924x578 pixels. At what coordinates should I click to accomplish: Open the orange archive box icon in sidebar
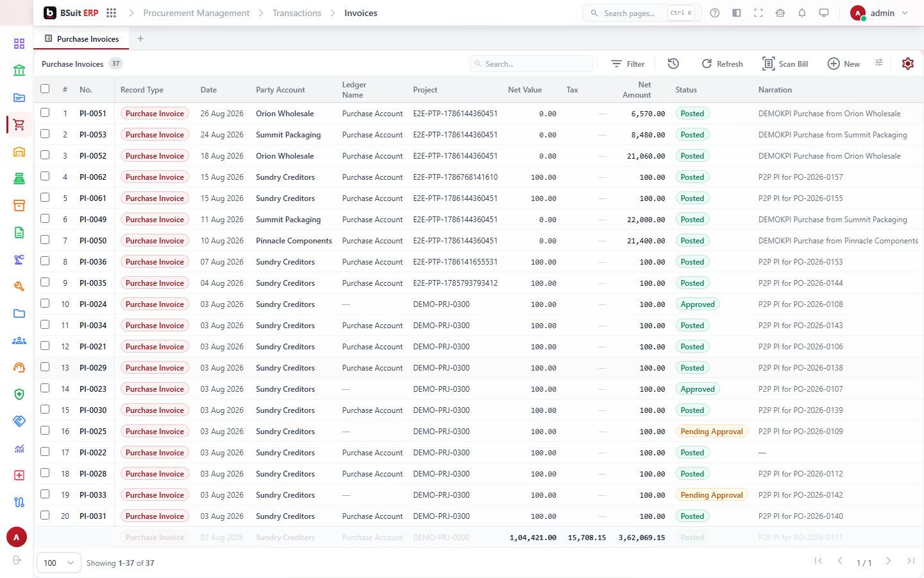pos(19,206)
